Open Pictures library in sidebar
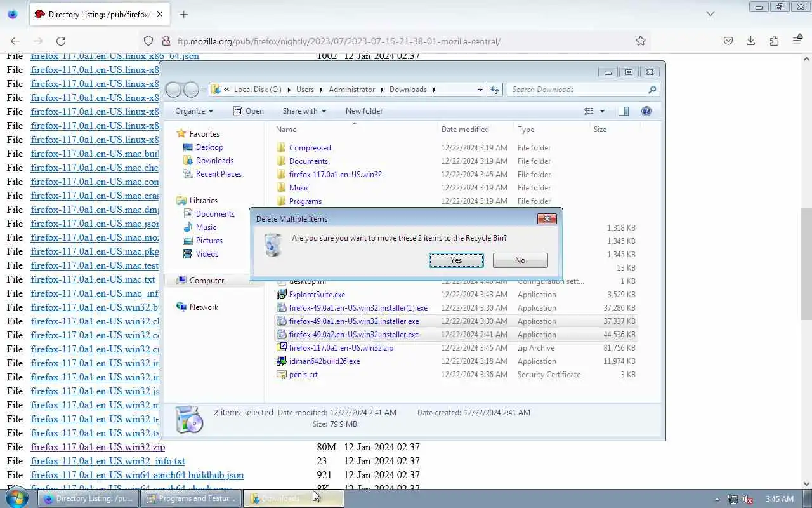The width and height of the screenshot is (812, 508). point(209,241)
